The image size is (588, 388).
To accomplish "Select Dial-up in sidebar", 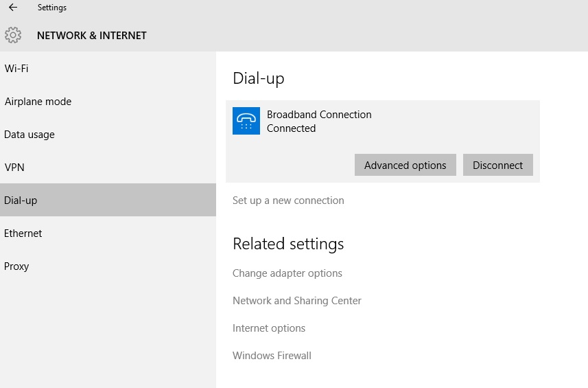I will pyautogui.click(x=108, y=200).
